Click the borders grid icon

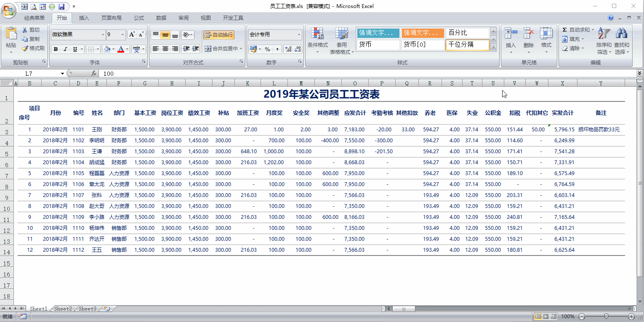[91, 49]
